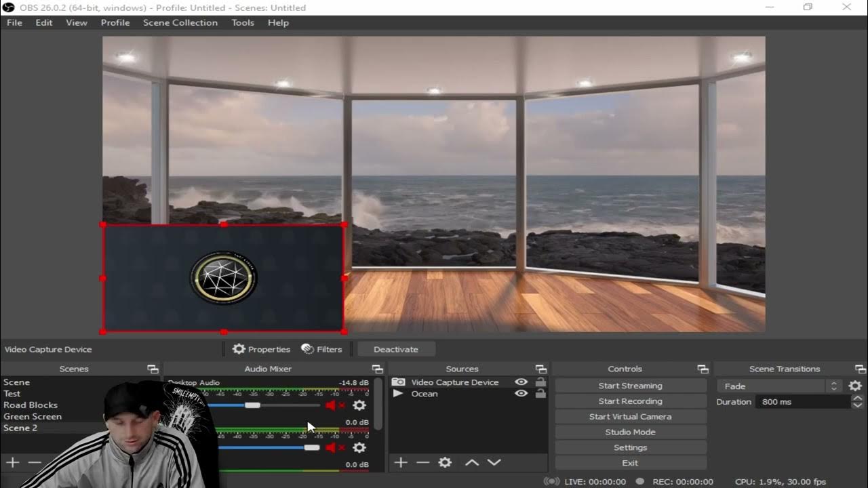Click the 'LIVE: 00:00:00' status text
The image size is (868, 488).
595,482
